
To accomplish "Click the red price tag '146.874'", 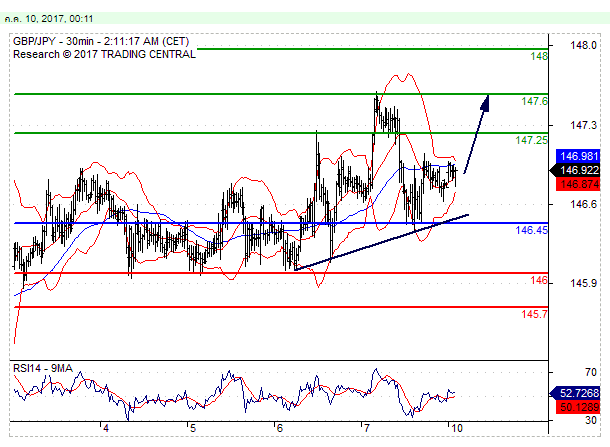I will (578, 184).
